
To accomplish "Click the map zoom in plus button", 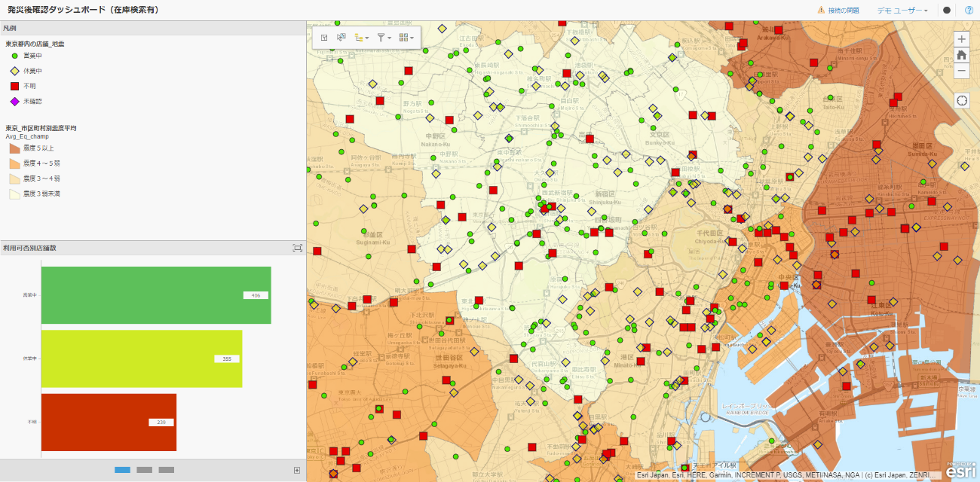I will click(x=962, y=39).
